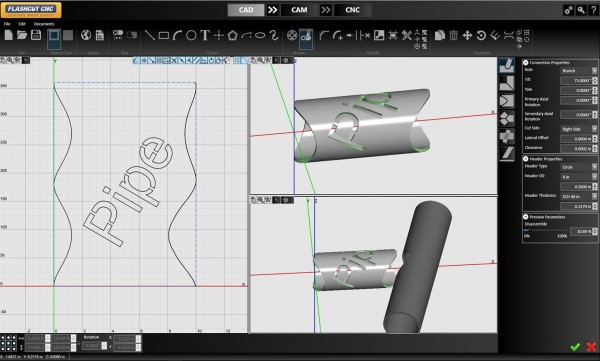
Task: Click the arrow button between CAD and CAM
Action: pyautogui.click(x=272, y=10)
